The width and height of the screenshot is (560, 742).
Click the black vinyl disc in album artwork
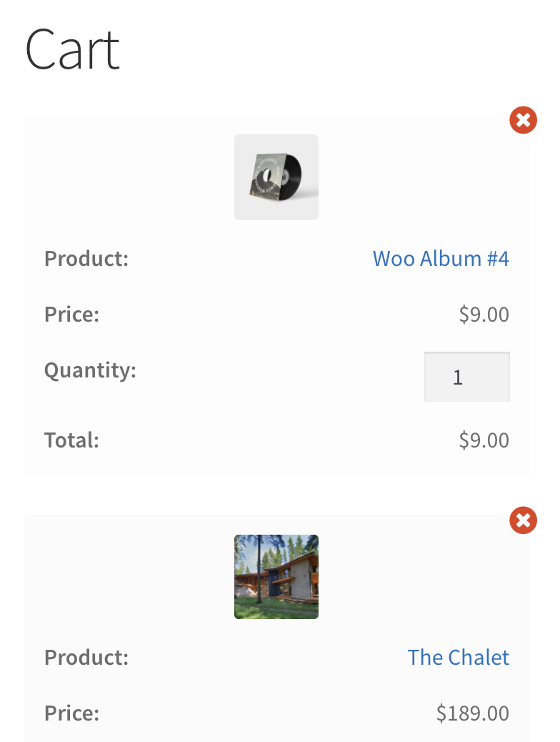tap(290, 176)
